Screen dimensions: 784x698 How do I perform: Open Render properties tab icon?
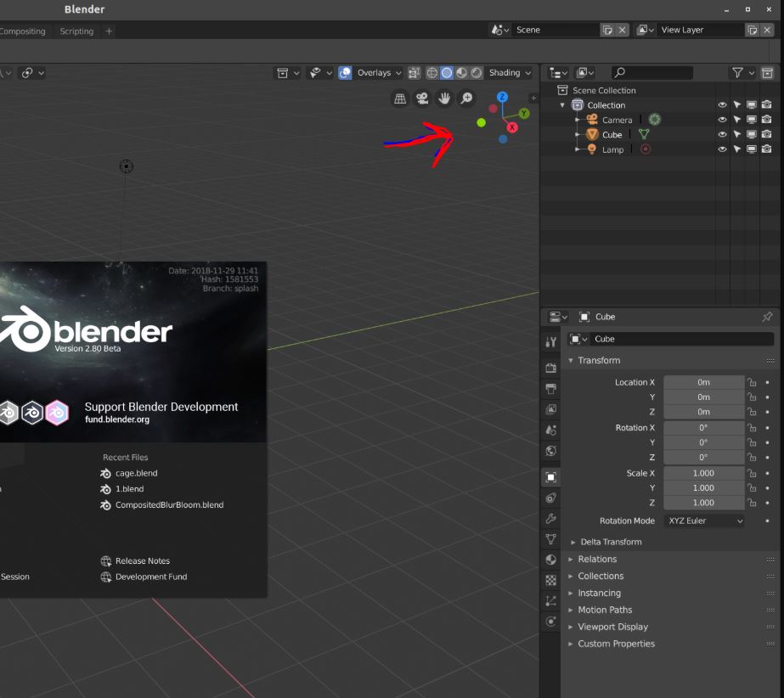[550, 368]
